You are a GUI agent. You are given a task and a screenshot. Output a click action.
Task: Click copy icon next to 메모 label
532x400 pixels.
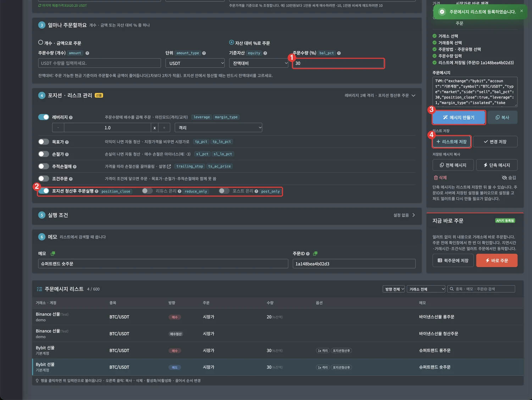coord(53,254)
